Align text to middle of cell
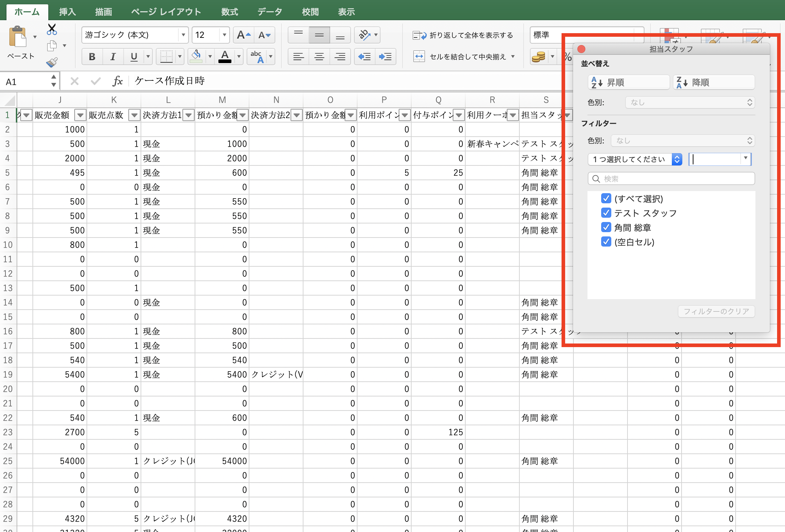The width and height of the screenshot is (785, 532). [x=319, y=35]
